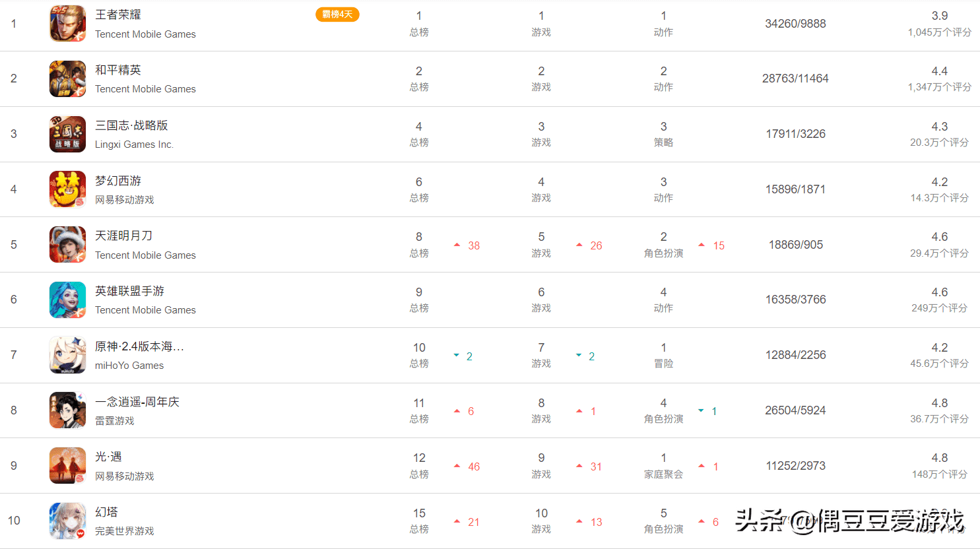
Task: Click the 三国志·战略版 game title
Action: (x=131, y=125)
